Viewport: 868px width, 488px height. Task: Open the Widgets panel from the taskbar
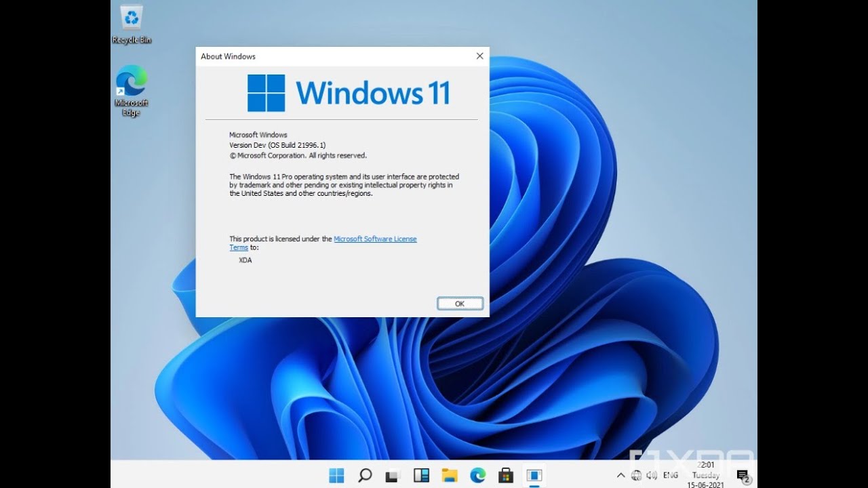coord(421,475)
